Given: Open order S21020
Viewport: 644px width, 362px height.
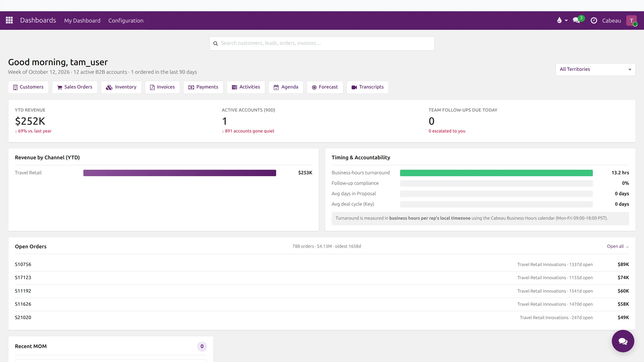Looking at the screenshot, I should (23, 317).
